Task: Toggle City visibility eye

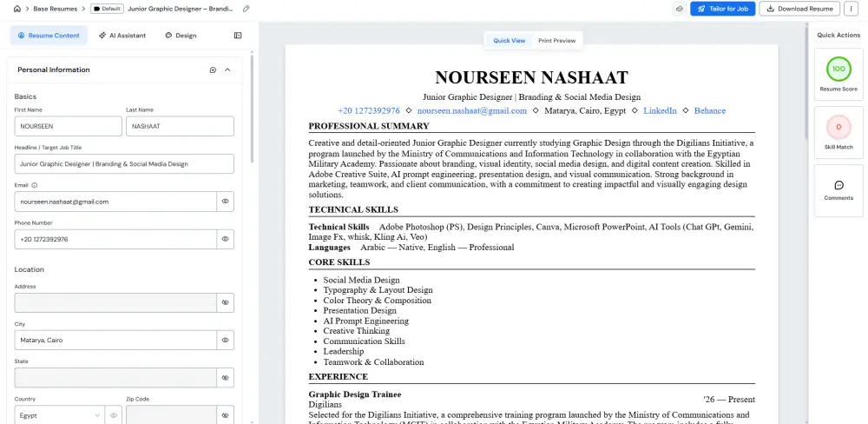Action: coord(226,341)
